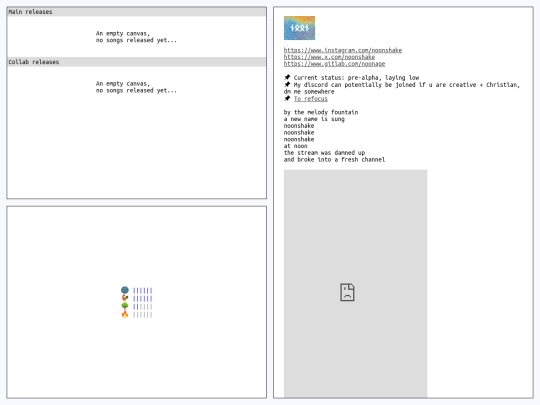This screenshot has width=540, height=405.
Task: Open the Instagram noonshake link
Action: 343,50
